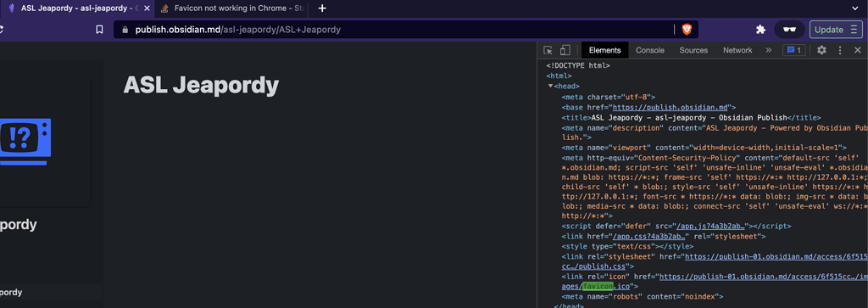Click the publish.obsidian.md address bar
Screen dimensions: 868x308
pos(397,30)
